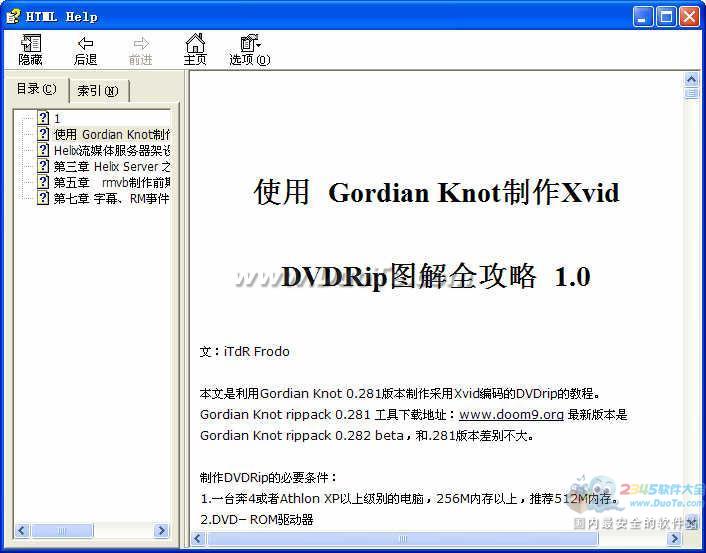Maximize the HTML Help window
706x553 pixels.
[x=666, y=17]
